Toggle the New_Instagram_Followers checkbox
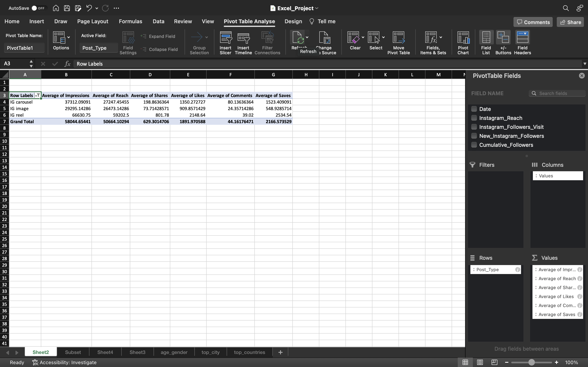Viewport: 588px width, 367px height. click(x=474, y=136)
